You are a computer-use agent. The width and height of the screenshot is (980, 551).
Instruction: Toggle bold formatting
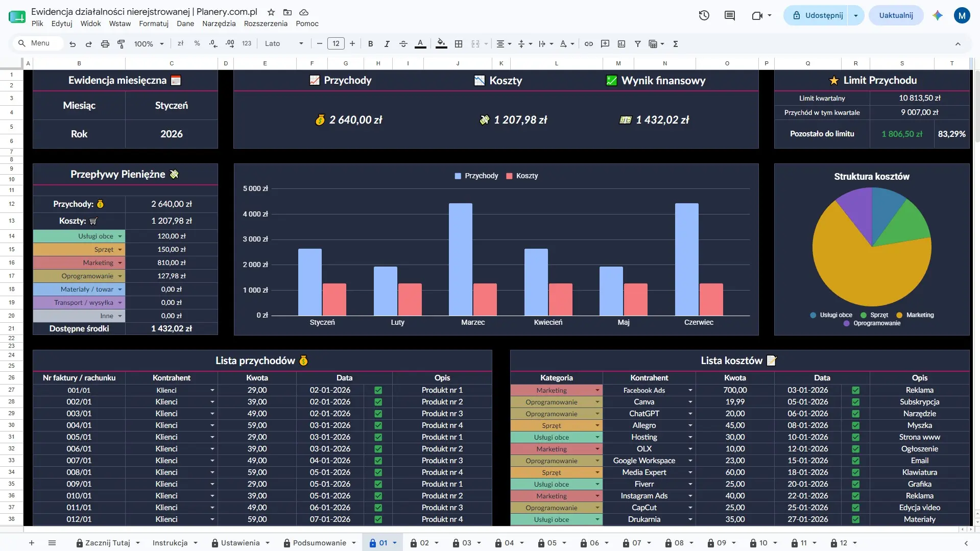pyautogui.click(x=370, y=44)
